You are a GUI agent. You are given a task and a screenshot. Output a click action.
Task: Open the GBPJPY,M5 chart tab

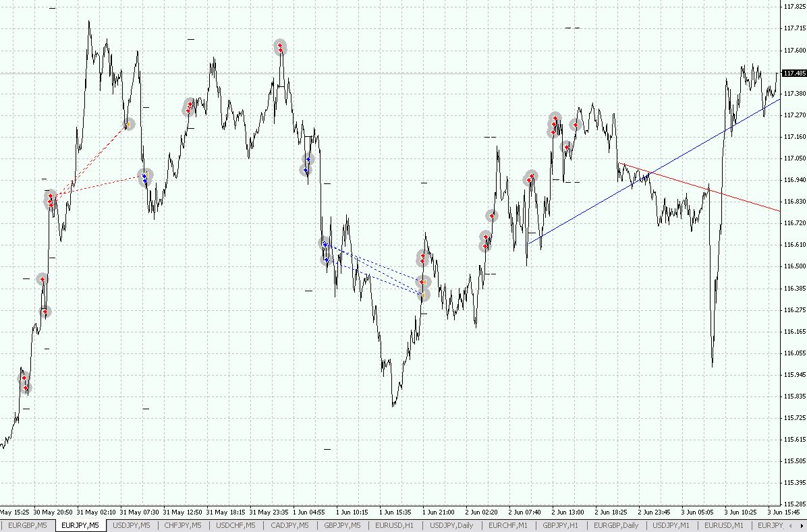[342, 525]
